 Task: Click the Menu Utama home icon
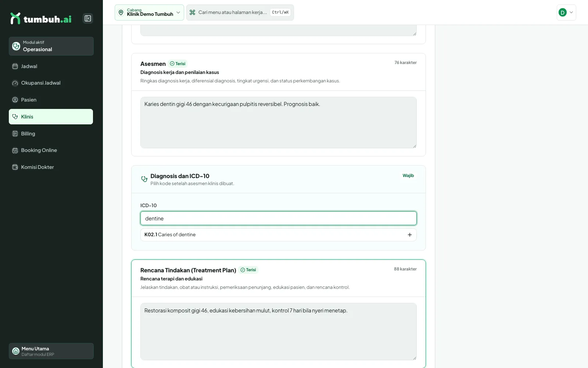coord(16,351)
